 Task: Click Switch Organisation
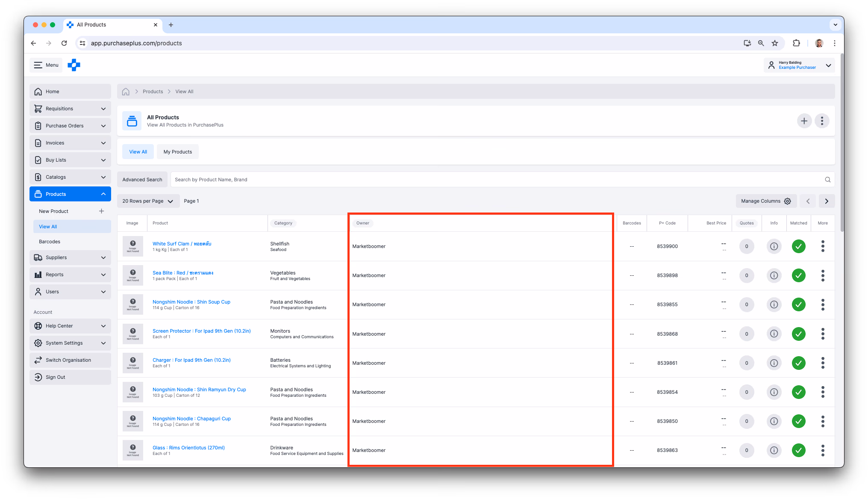[x=71, y=360]
